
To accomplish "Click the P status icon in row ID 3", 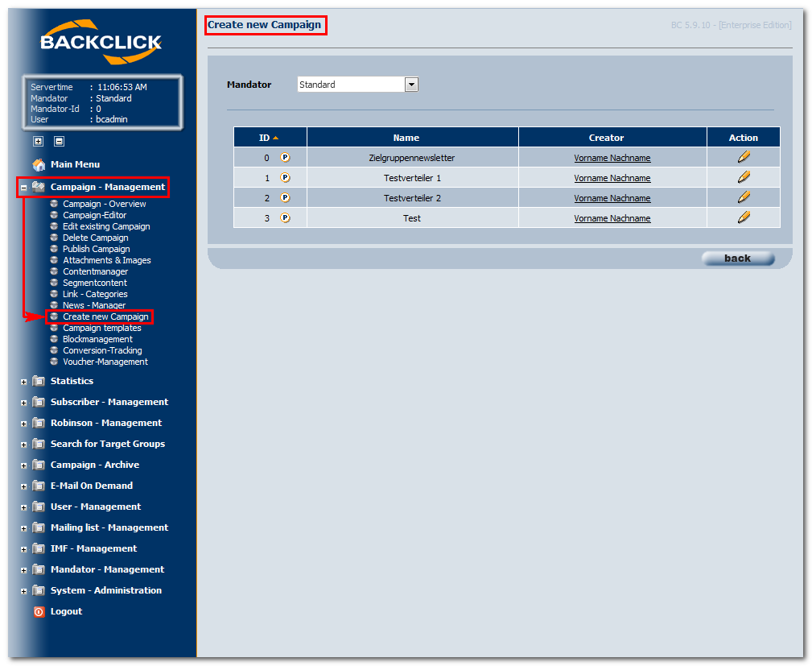I will coord(285,218).
